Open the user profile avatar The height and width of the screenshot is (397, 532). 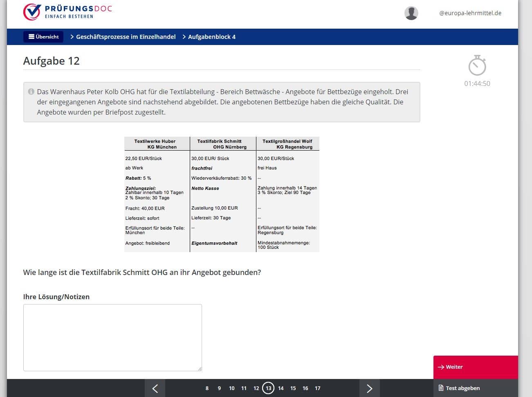411,13
